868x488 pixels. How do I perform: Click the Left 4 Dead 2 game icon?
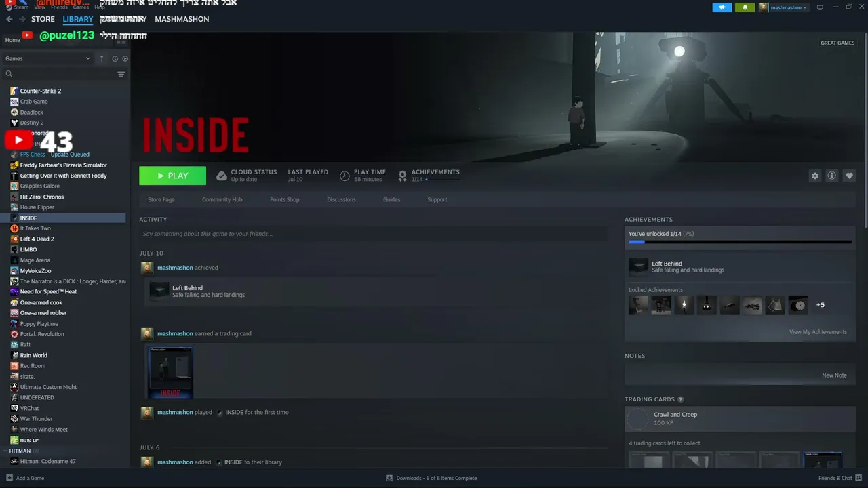[14, 239]
